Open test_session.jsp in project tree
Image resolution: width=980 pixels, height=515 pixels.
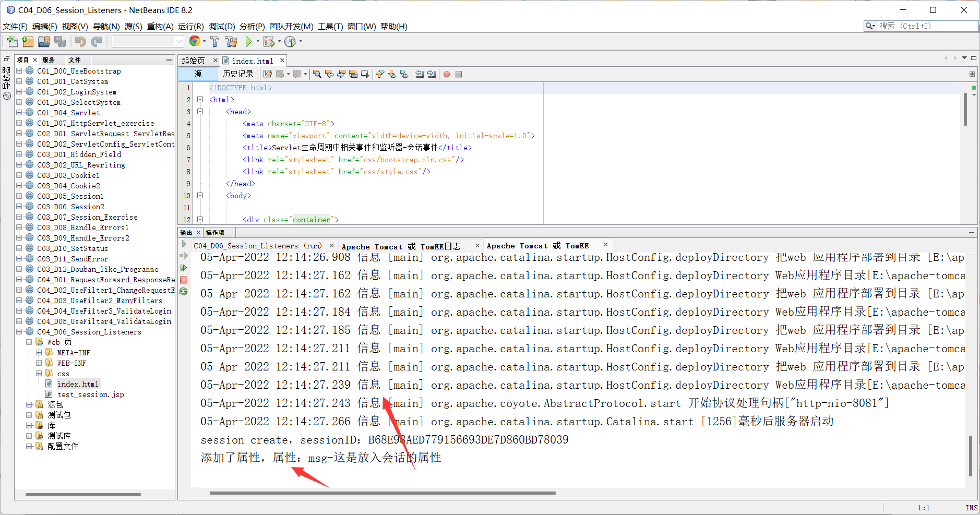(91, 394)
